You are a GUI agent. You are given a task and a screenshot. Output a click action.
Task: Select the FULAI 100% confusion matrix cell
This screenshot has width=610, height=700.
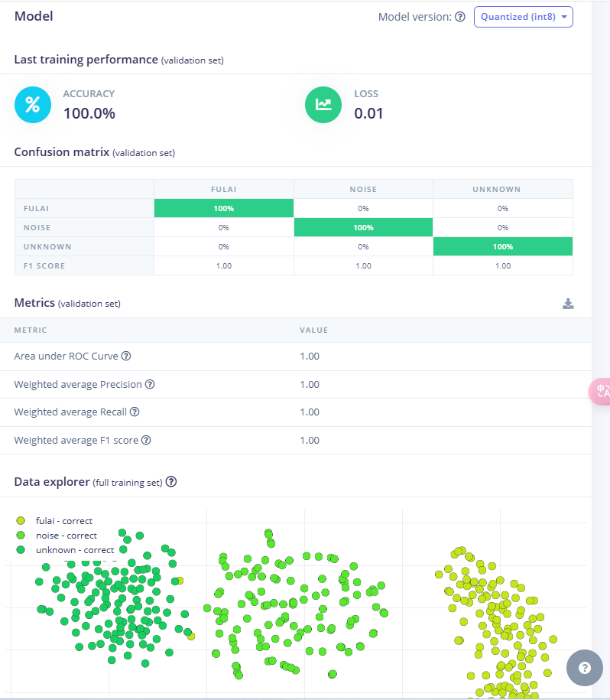(x=224, y=208)
